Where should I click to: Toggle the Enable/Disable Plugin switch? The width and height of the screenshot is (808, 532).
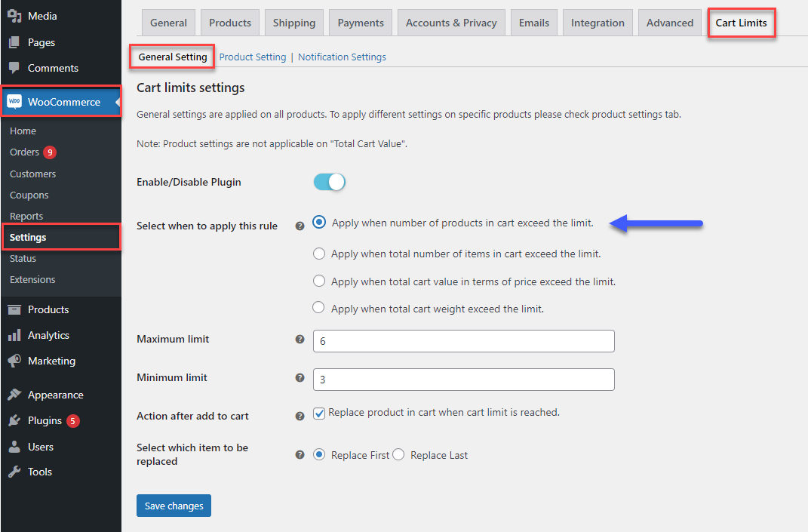[329, 182]
